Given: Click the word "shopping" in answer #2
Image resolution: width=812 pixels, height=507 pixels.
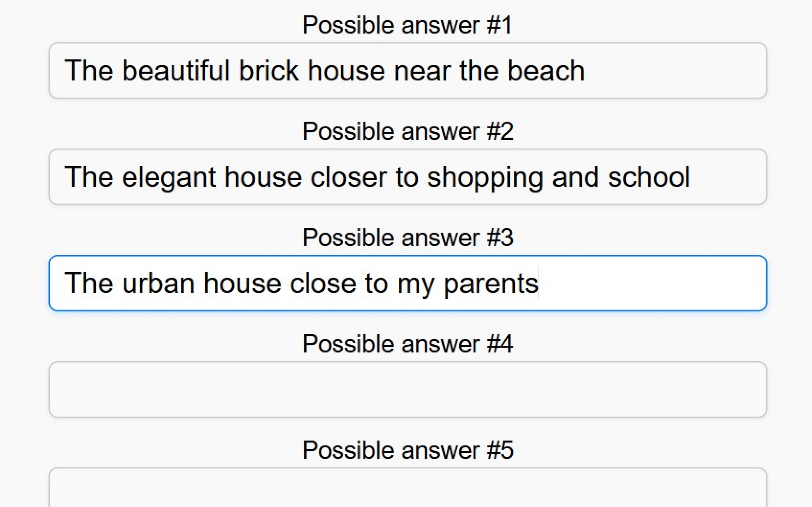Looking at the screenshot, I should [485, 177].
